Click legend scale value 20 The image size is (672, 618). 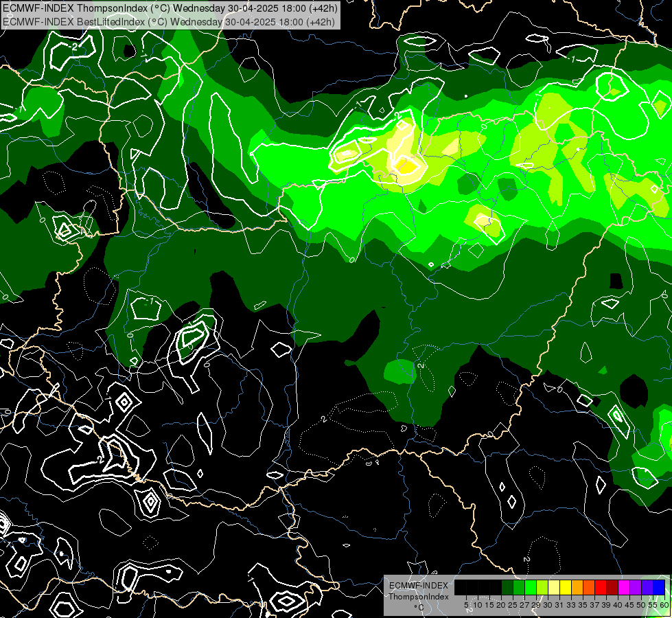click(x=502, y=605)
